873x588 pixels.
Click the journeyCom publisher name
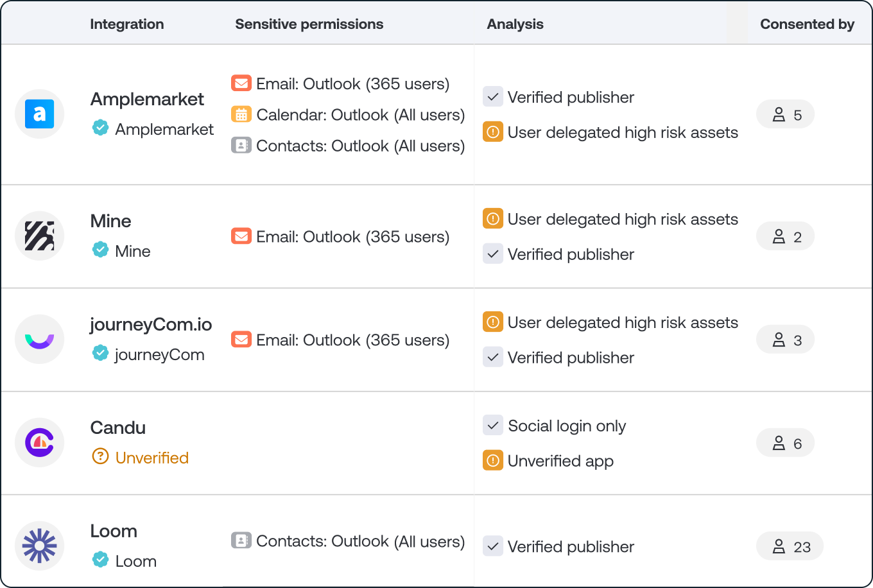160,355
